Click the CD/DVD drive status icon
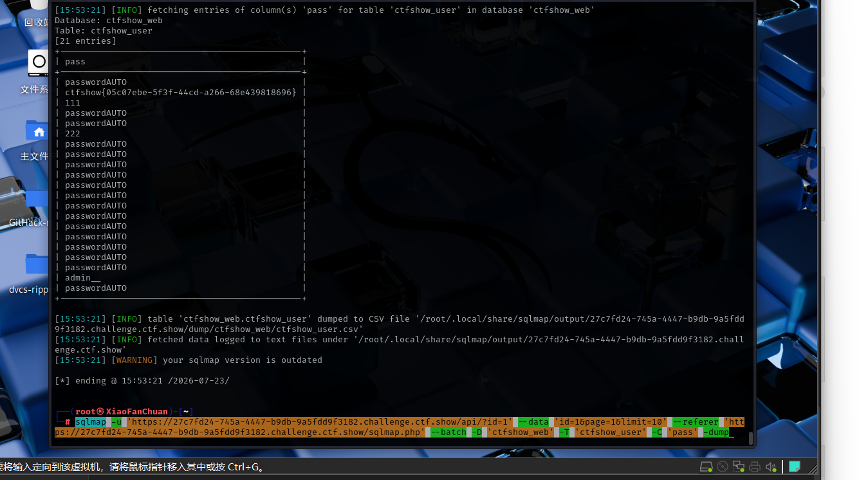Image resolution: width=868 pixels, height=480 pixels. tap(723, 466)
